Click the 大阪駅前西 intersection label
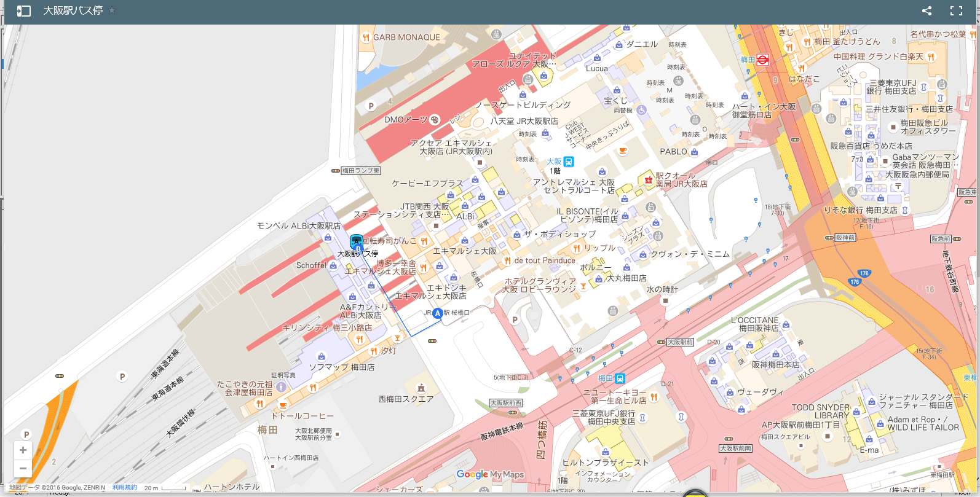The width and height of the screenshot is (980, 497). coord(506,403)
